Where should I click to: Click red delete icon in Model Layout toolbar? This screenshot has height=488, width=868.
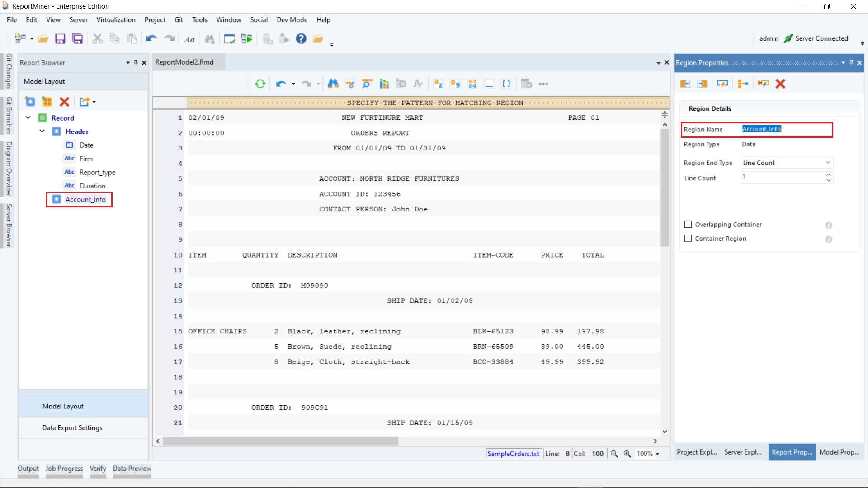(64, 102)
